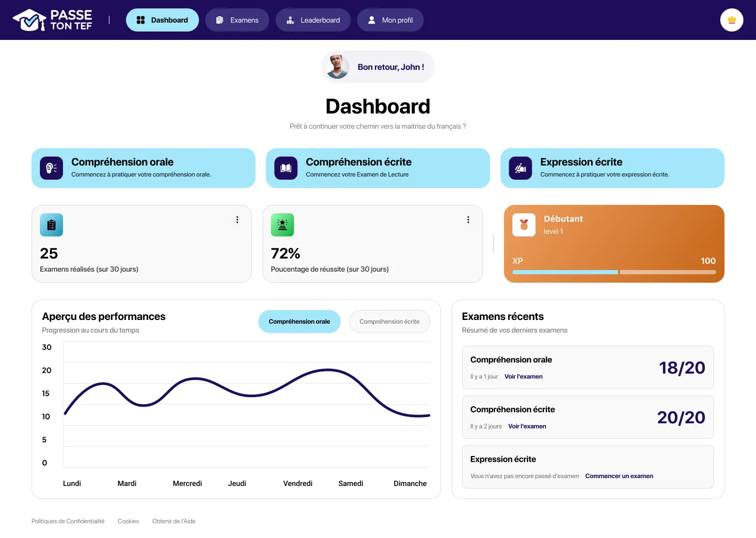Click the Compréhension orale ear icon
The height and width of the screenshot is (538, 756).
click(51, 168)
